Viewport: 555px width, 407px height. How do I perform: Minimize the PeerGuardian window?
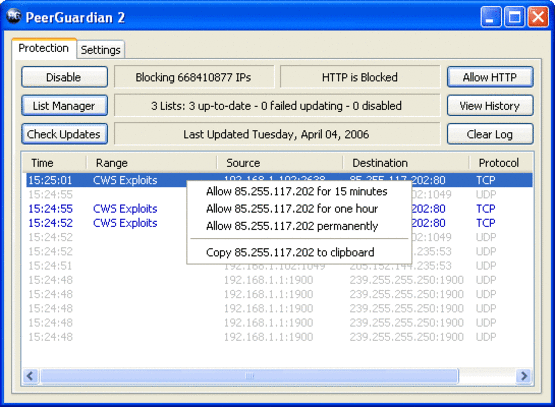pyautogui.click(x=491, y=17)
